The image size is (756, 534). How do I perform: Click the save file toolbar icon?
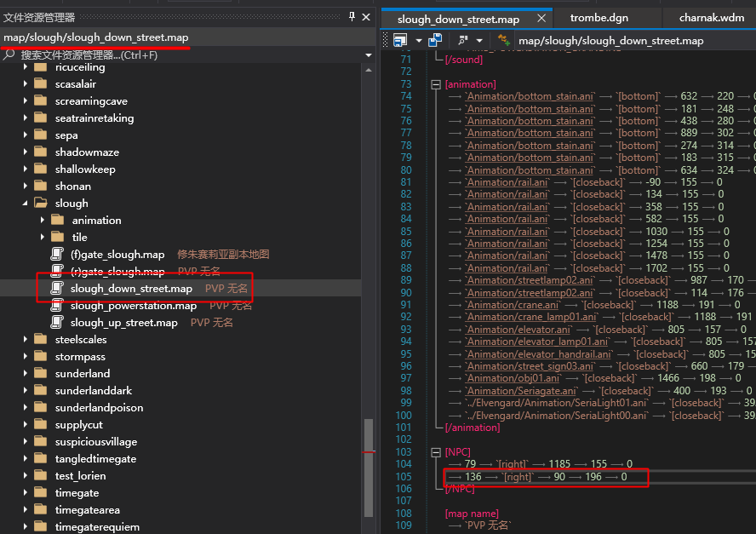(400, 40)
